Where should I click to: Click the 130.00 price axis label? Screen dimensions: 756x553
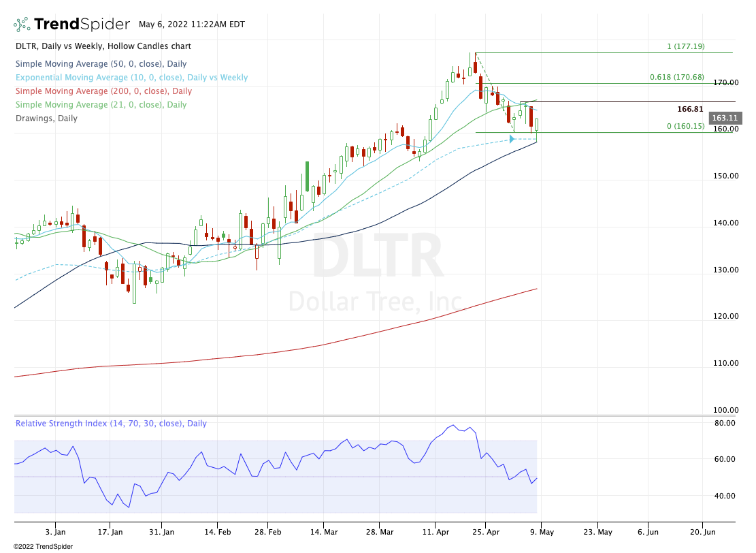click(725, 269)
